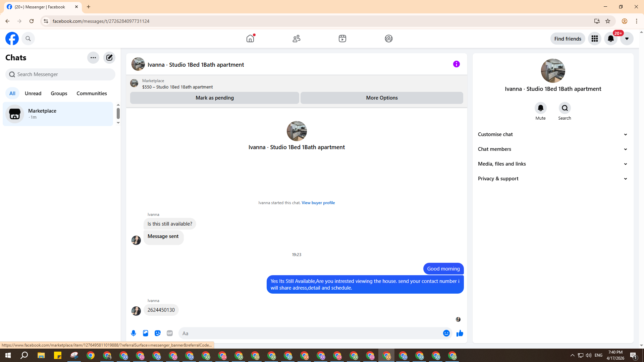Viewport: 644px width, 362px height.
Task: Click the Mark as pending button
Action: (215, 98)
